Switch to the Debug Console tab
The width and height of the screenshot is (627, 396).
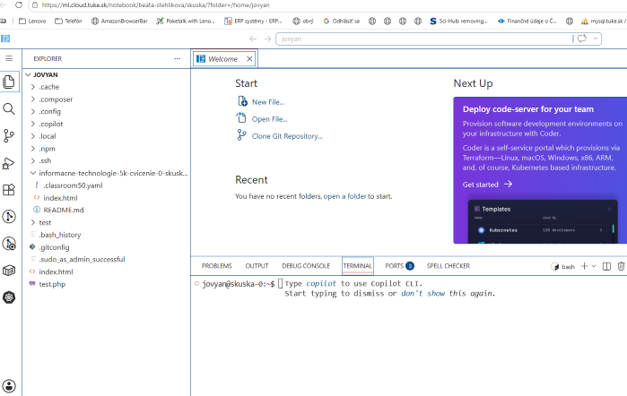306,266
